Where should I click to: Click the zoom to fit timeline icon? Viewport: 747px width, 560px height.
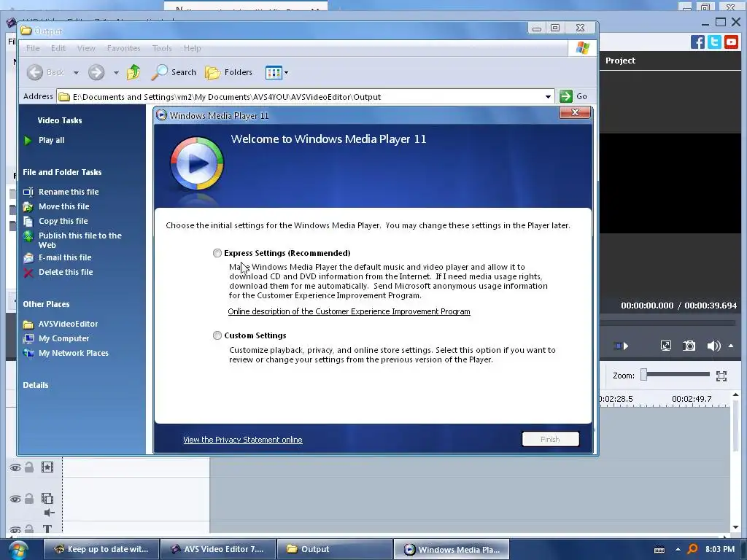[x=721, y=376]
